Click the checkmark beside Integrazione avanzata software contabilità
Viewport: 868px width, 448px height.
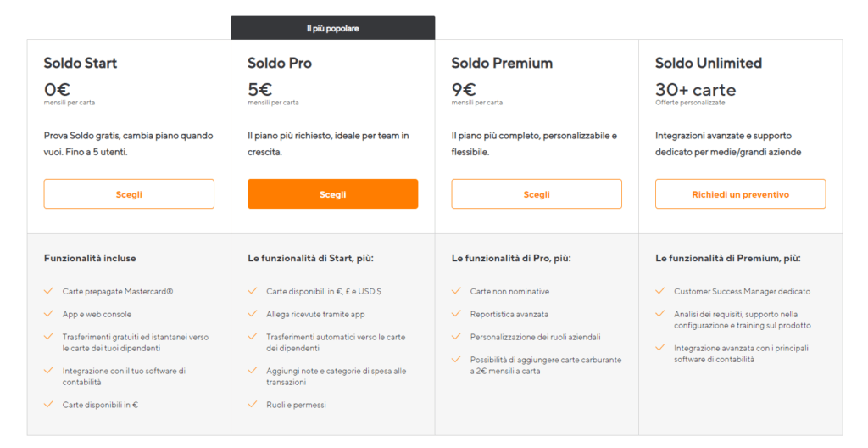659,348
